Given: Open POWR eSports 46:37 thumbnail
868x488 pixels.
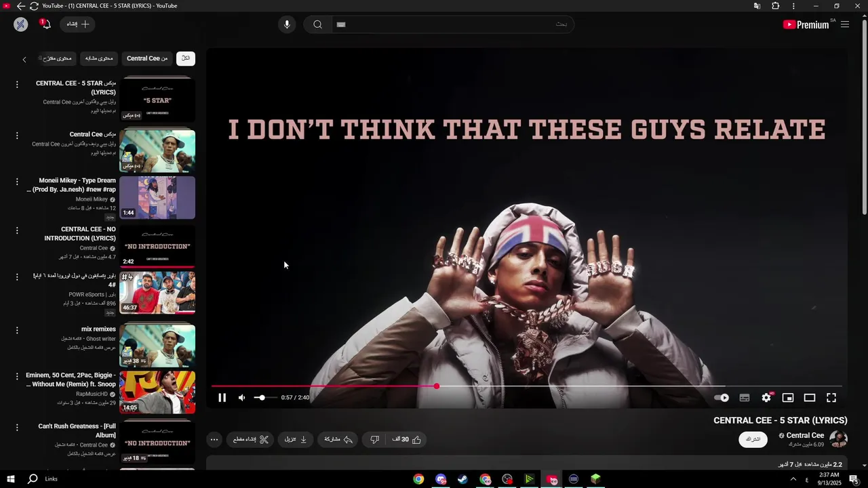Looking at the screenshot, I should 157,293.
